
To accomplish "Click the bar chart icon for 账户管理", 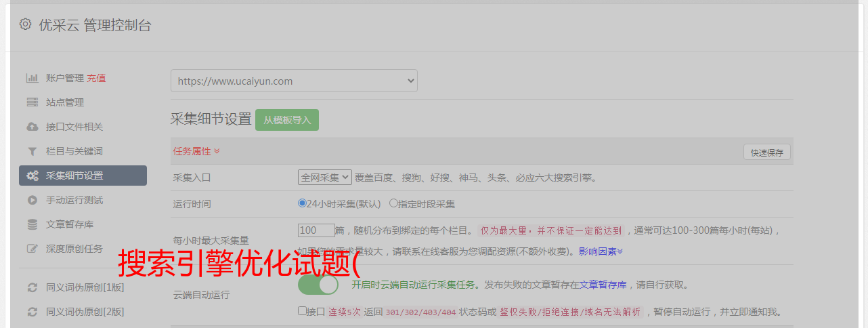I will point(32,78).
